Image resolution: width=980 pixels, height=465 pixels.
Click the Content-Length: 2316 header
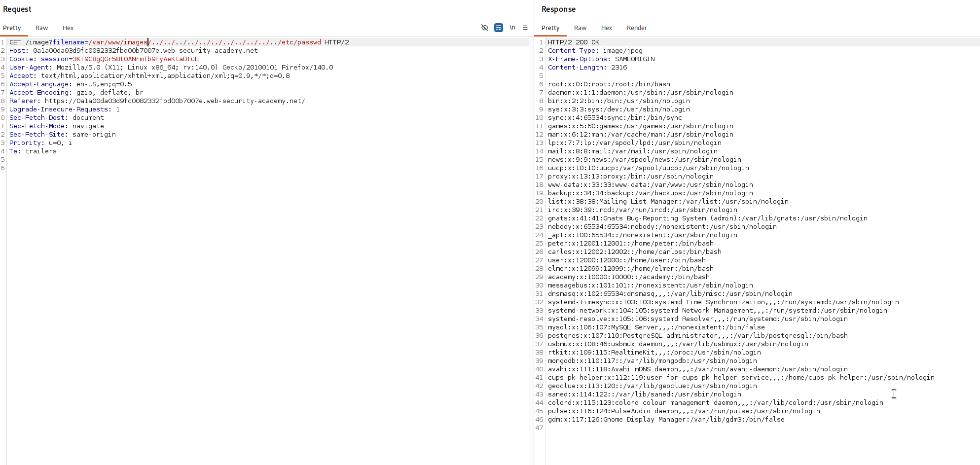tap(587, 68)
